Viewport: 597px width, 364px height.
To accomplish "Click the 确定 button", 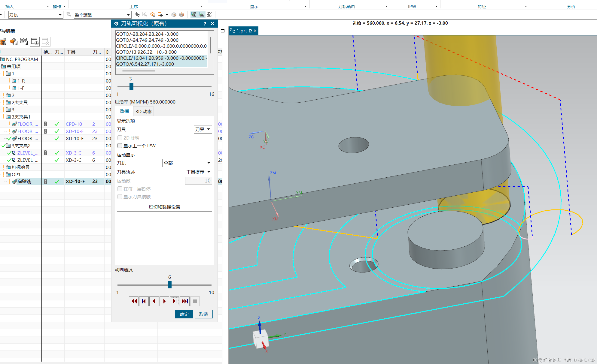I will click(184, 314).
